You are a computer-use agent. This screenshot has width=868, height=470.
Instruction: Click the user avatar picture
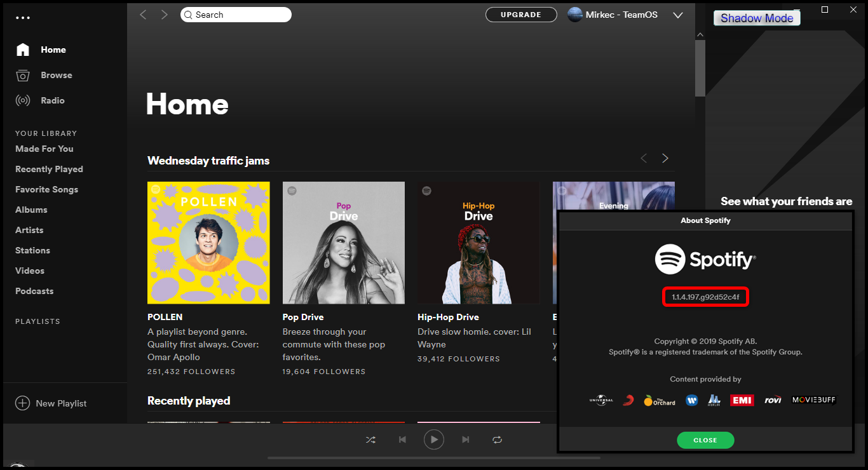pos(575,15)
